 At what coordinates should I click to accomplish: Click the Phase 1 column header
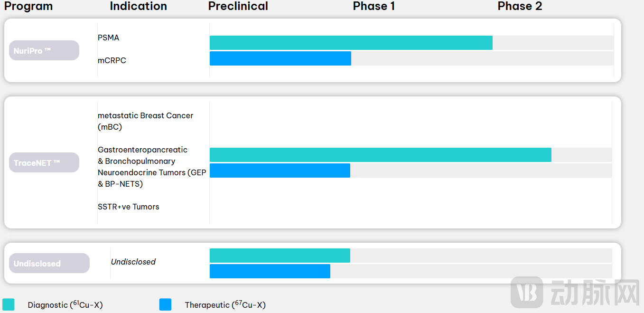click(x=373, y=6)
